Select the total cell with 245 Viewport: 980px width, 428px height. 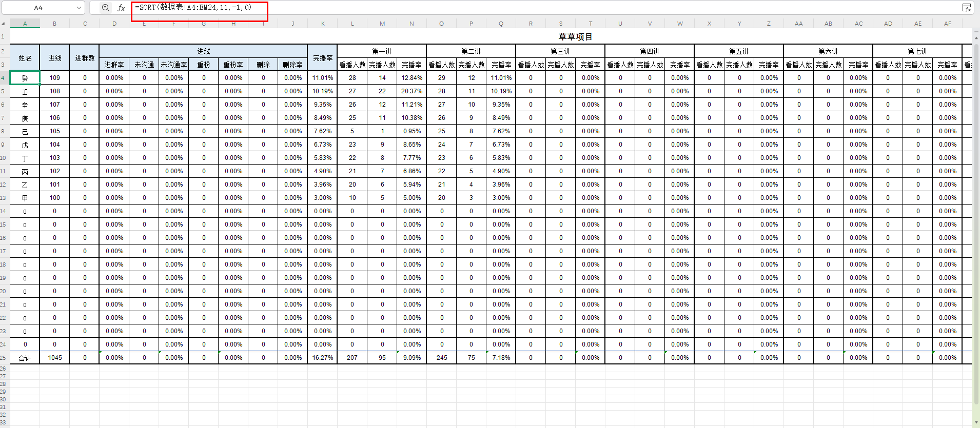click(x=441, y=358)
